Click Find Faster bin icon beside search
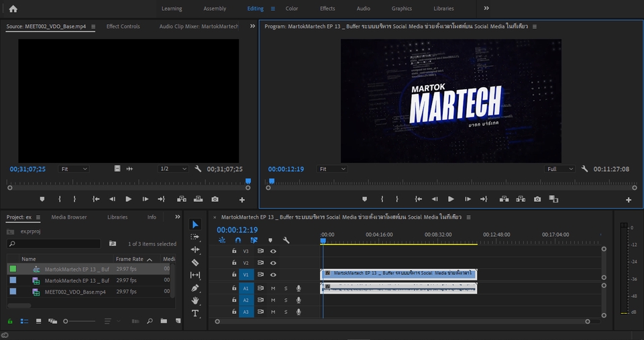 [113, 243]
